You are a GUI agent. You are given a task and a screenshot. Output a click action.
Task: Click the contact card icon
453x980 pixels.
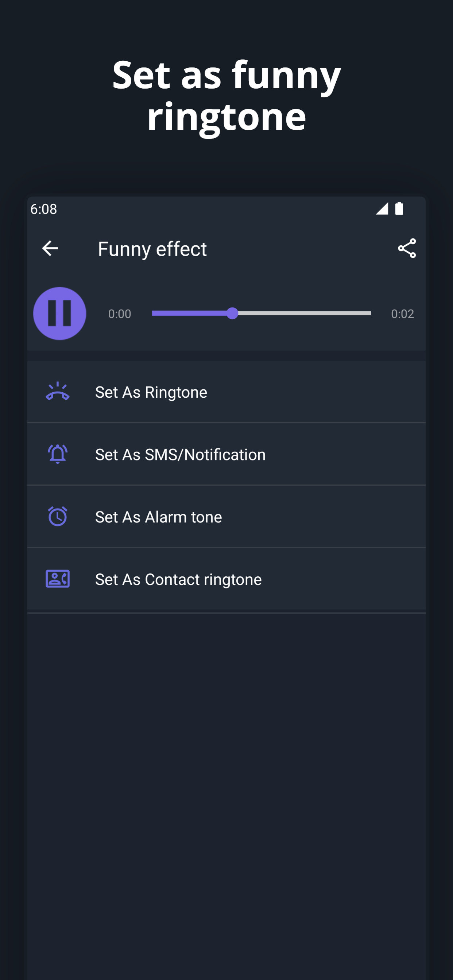[x=58, y=579]
